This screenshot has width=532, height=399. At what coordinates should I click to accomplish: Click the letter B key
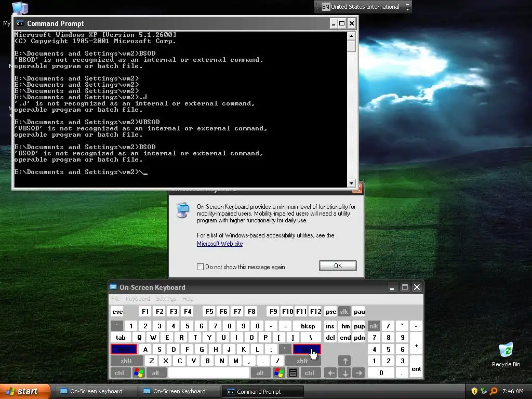pyautogui.click(x=208, y=361)
